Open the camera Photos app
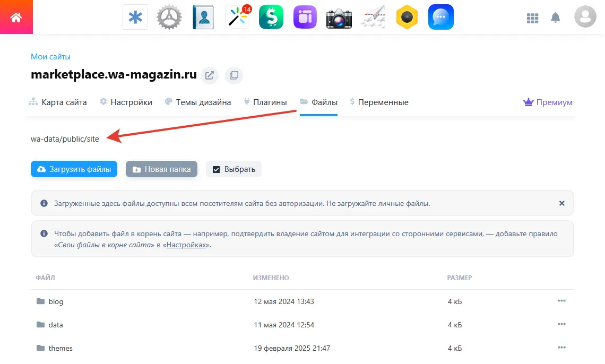 point(339,16)
